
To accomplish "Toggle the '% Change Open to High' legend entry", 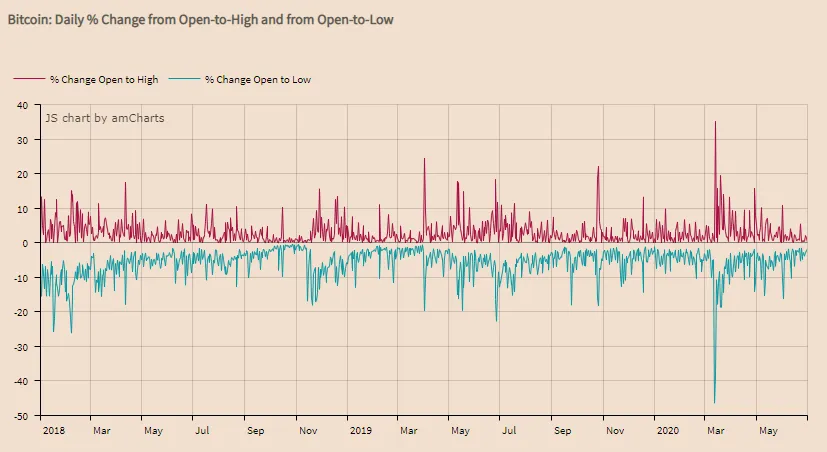I will (x=86, y=80).
